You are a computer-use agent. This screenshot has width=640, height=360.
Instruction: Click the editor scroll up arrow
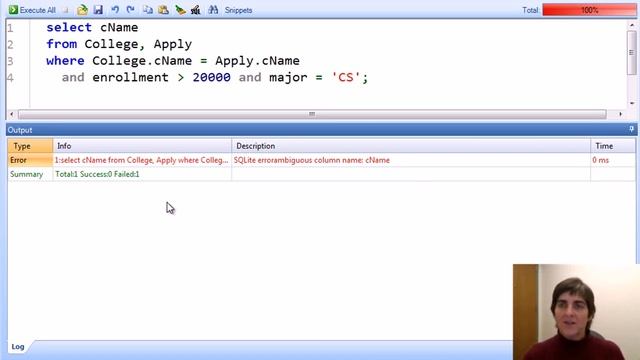(x=631, y=25)
